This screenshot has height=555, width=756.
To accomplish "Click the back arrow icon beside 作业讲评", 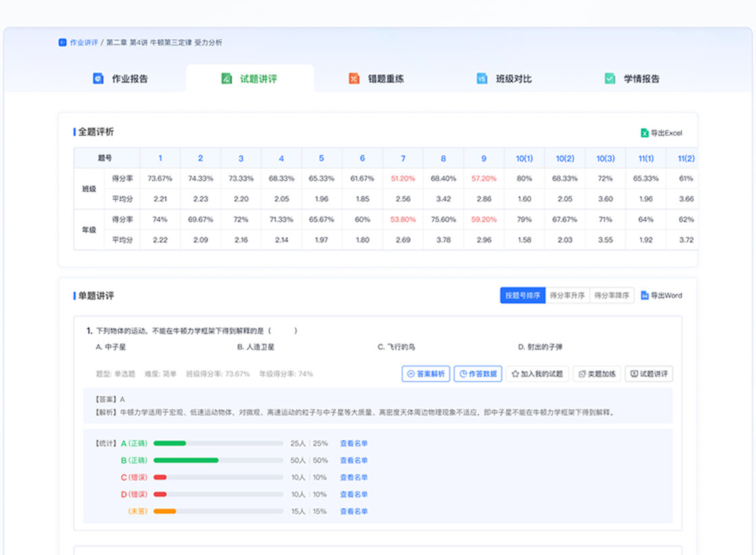I will coord(62,43).
